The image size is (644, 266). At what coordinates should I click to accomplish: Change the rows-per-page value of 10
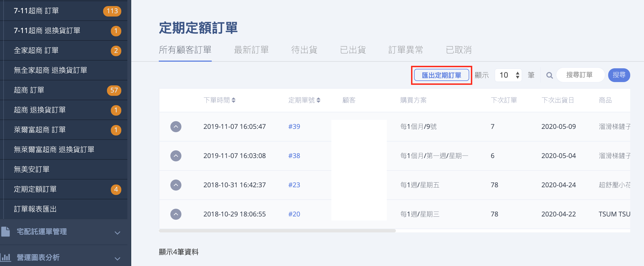pos(508,75)
